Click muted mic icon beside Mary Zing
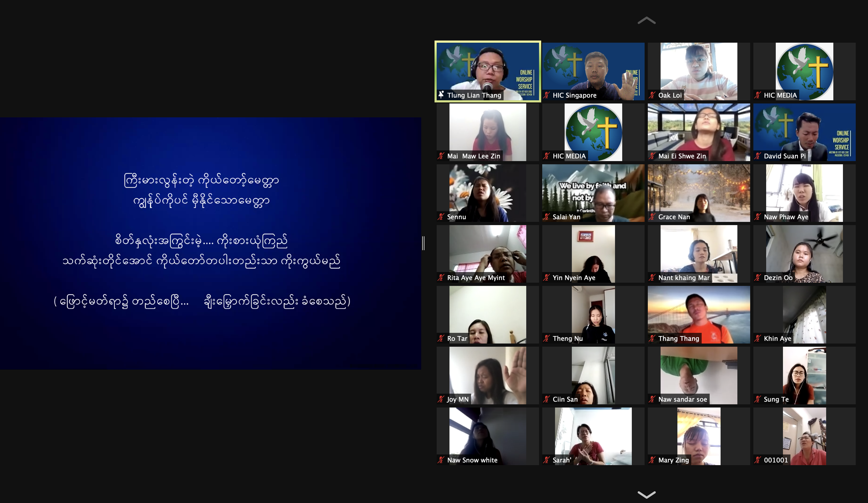This screenshot has width=868, height=503. tap(652, 460)
